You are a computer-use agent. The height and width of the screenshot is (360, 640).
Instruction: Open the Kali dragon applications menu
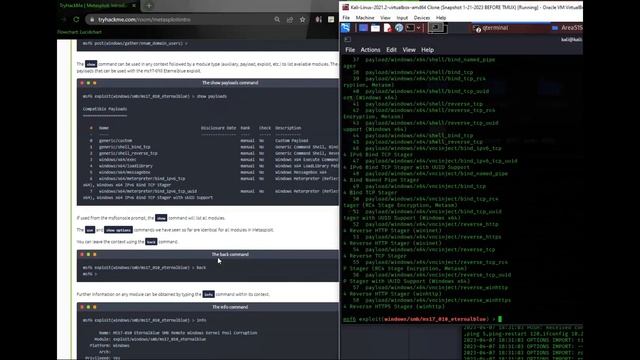pyautogui.click(x=346, y=28)
